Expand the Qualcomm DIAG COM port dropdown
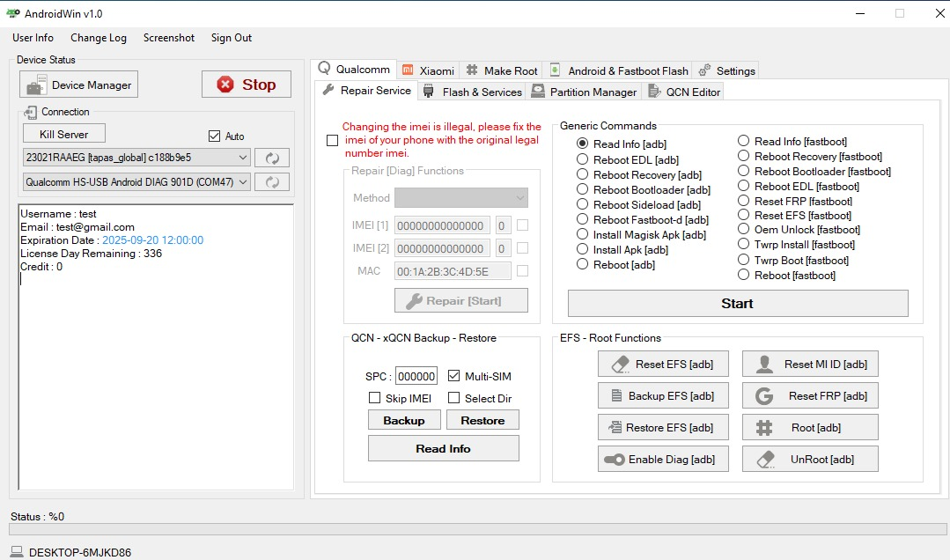The width and height of the screenshot is (950, 560). [x=242, y=182]
